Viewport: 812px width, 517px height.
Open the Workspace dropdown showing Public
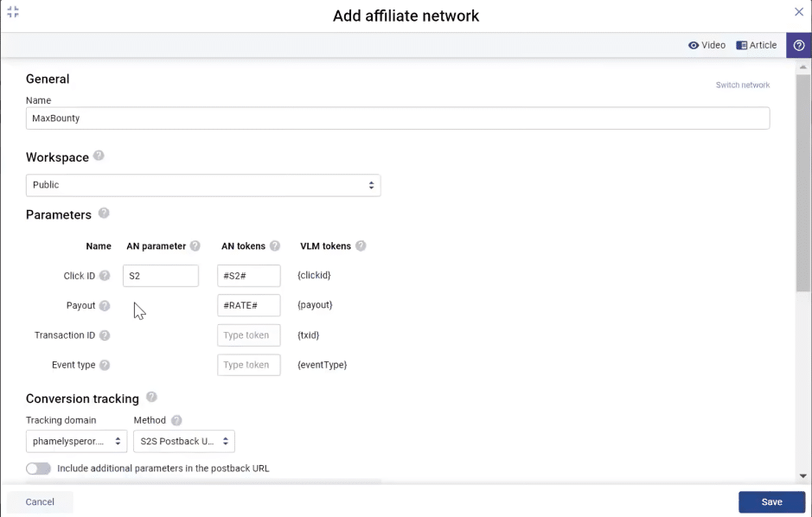pos(203,185)
